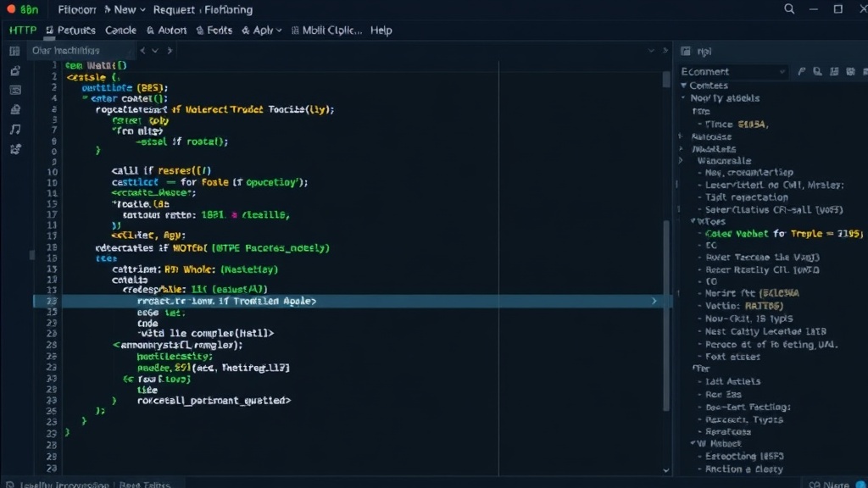Expand the Wancnesile tree node

(681, 160)
